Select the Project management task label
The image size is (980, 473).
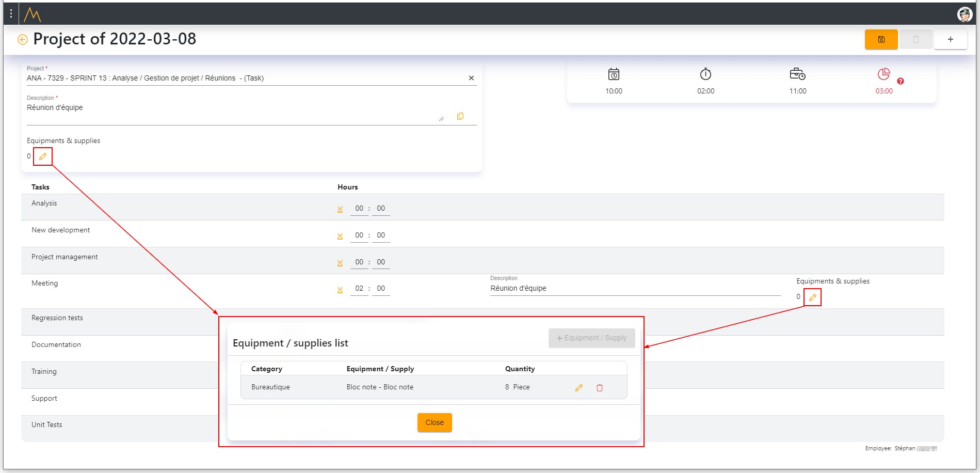tap(65, 257)
